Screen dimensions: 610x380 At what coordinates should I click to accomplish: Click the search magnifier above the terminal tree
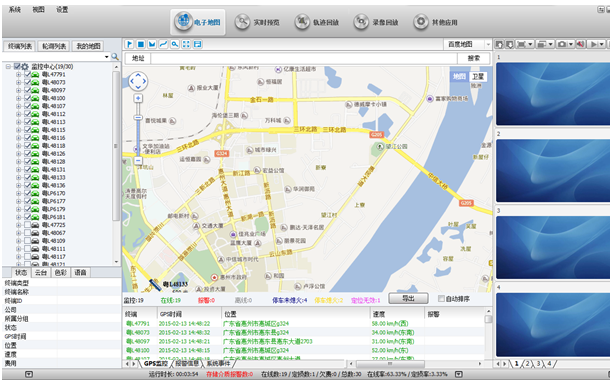pyautogui.click(x=115, y=57)
